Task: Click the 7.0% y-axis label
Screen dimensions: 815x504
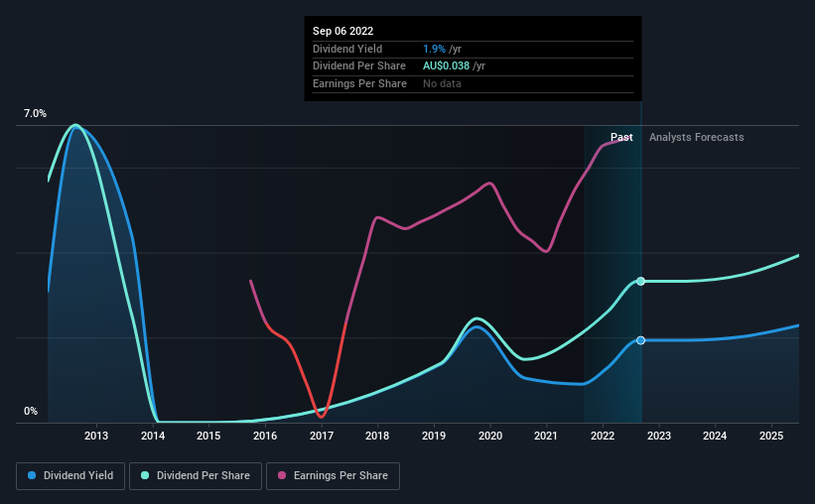Action: point(35,113)
